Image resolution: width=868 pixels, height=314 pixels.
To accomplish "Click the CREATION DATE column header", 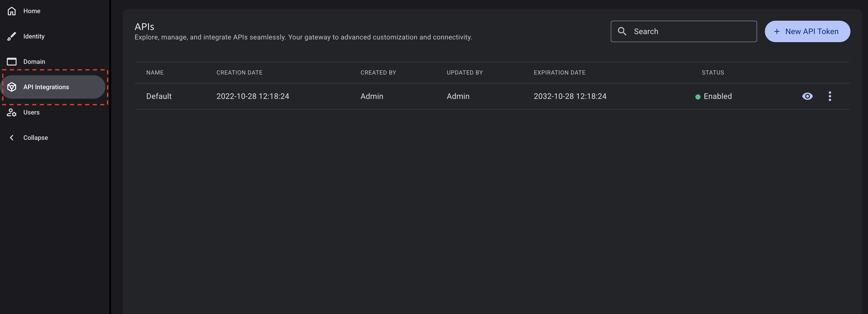I will [239, 73].
